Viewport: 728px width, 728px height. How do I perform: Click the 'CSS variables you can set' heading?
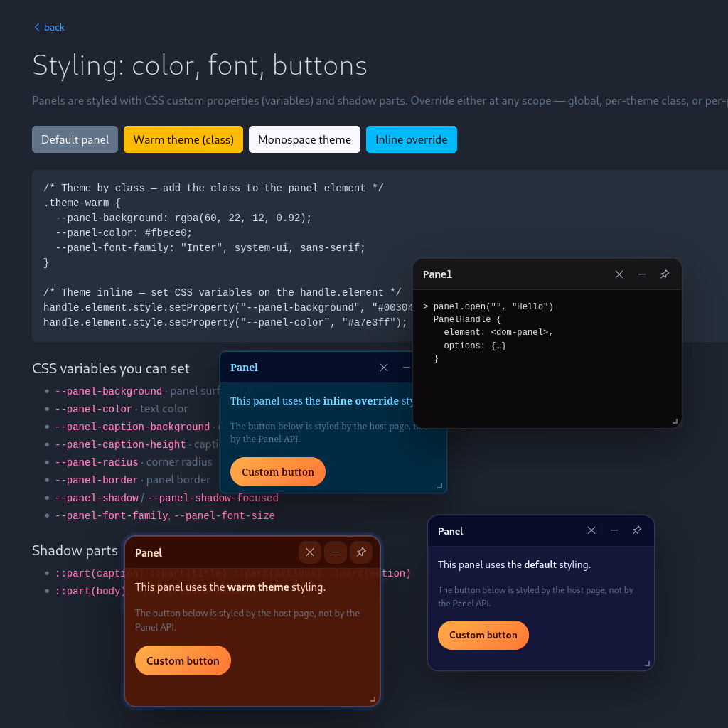110,369
